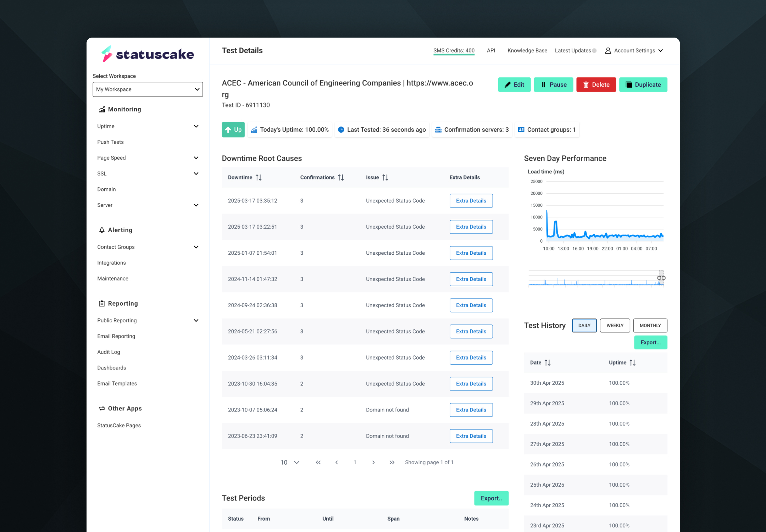Open Maintenance in sidebar

click(x=113, y=278)
